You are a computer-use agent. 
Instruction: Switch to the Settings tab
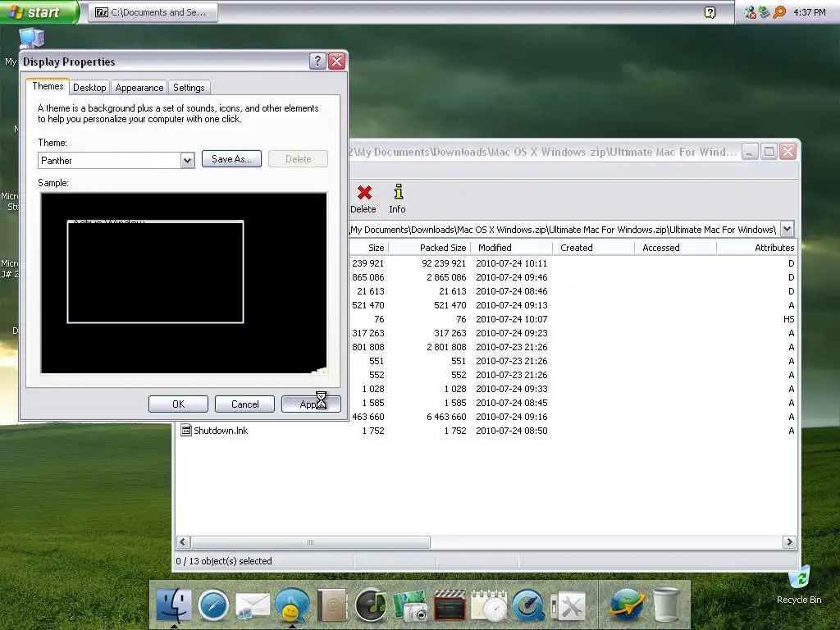click(189, 87)
